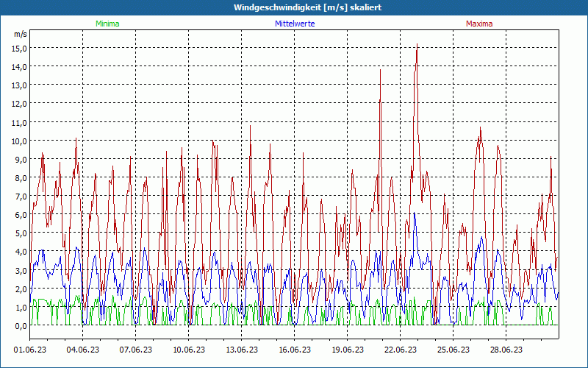
Task: Click the 13.06.23 date label
Action: (x=242, y=350)
